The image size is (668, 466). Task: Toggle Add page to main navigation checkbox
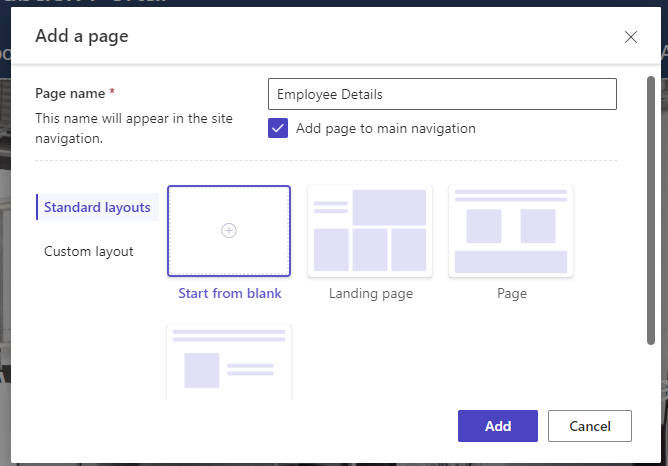pos(278,128)
